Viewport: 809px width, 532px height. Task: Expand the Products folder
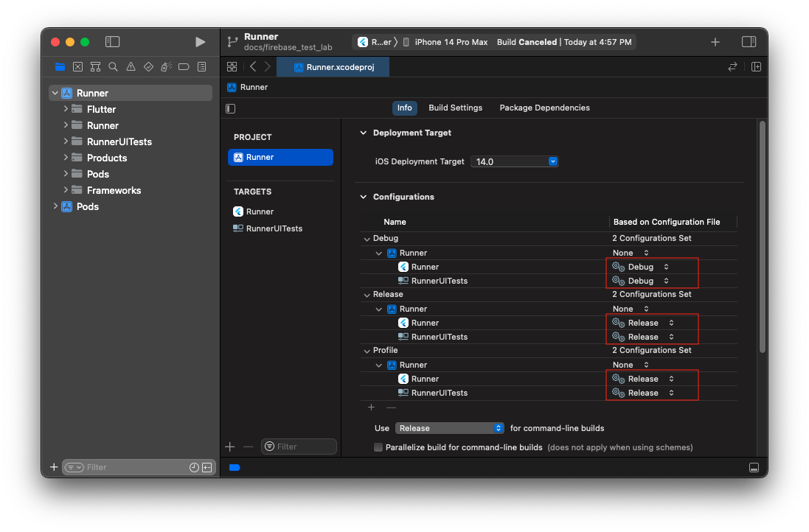[66, 158]
